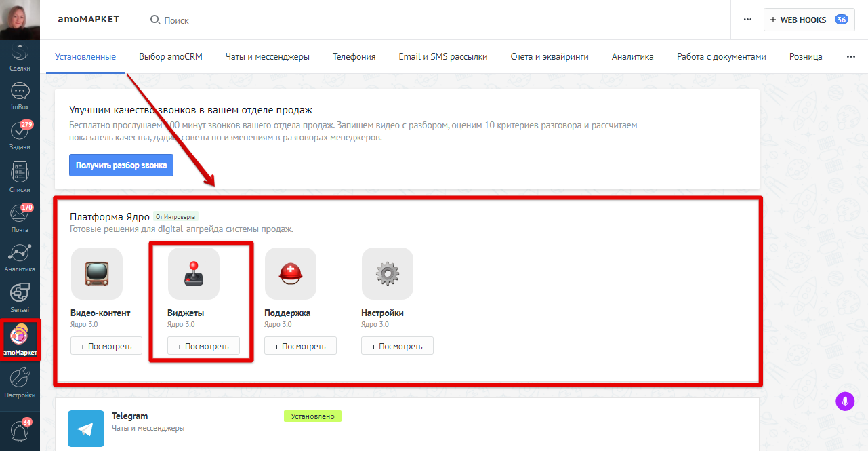Open the Списки sidebar icon

tap(20, 178)
